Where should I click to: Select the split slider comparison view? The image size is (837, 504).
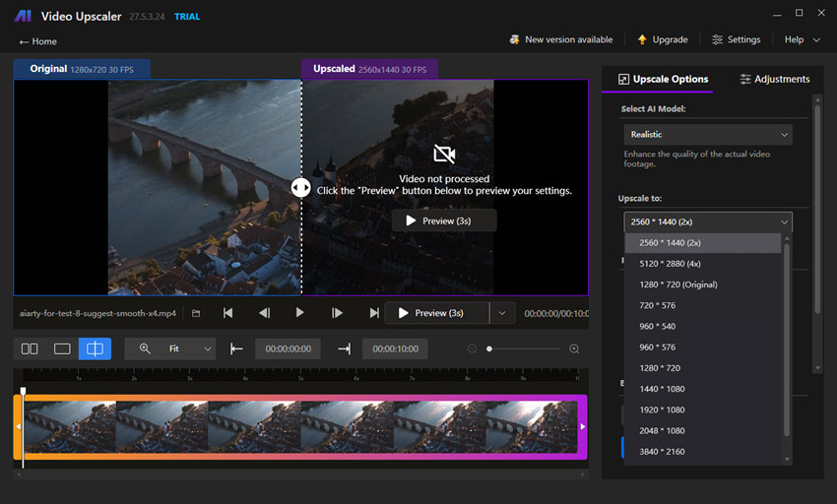(95, 348)
